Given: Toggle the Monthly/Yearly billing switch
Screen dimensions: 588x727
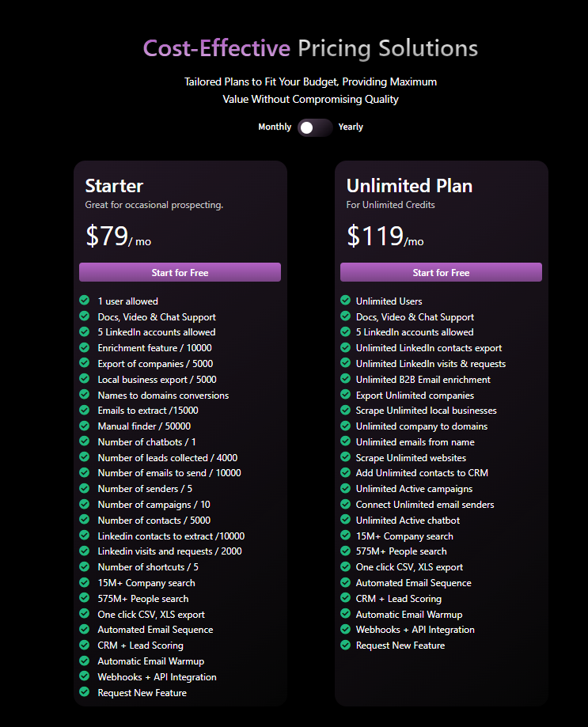Looking at the screenshot, I should tap(315, 127).
